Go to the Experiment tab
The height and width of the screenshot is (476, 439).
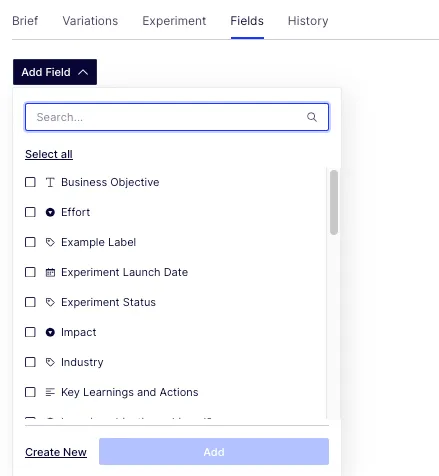click(174, 21)
